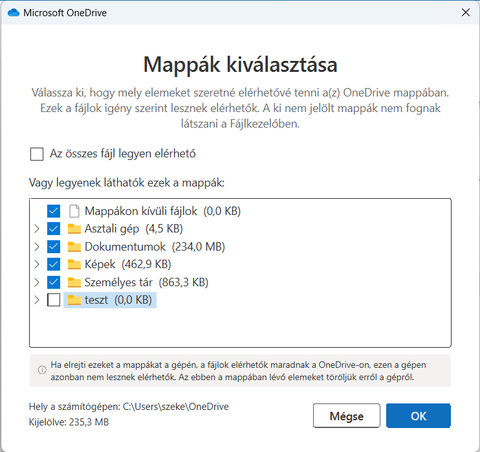Click the teszt folder icon
This screenshot has width=480, height=452.
74,300
